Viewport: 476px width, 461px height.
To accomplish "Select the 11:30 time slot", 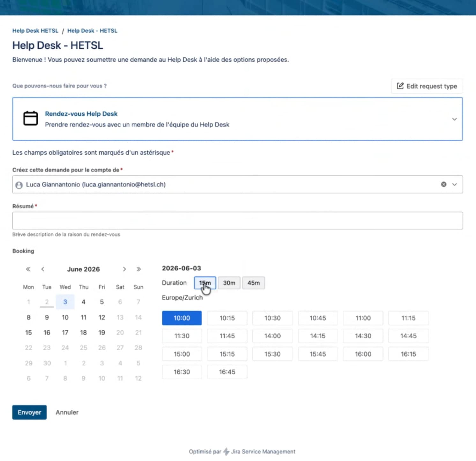I will point(182,336).
